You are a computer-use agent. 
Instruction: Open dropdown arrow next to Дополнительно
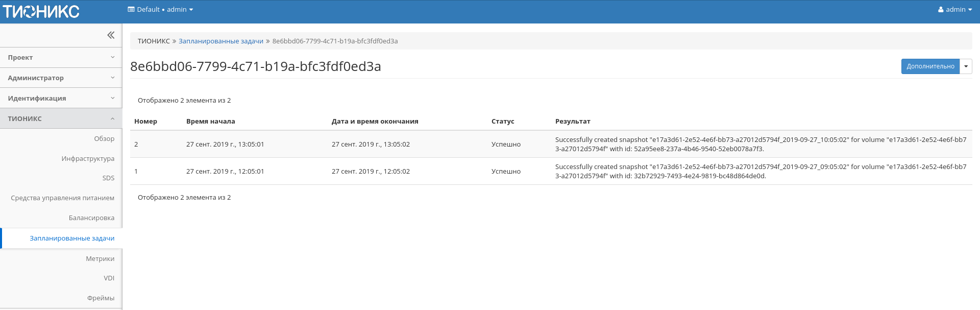(966, 66)
